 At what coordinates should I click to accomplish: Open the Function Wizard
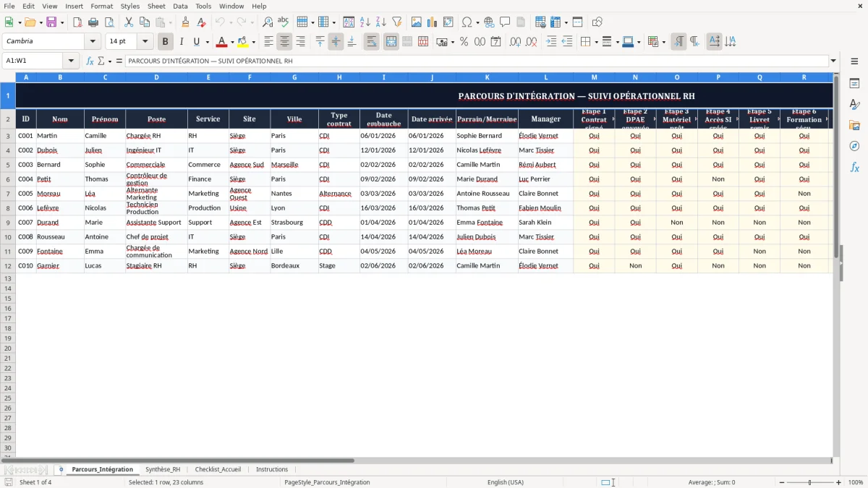tap(90, 61)
